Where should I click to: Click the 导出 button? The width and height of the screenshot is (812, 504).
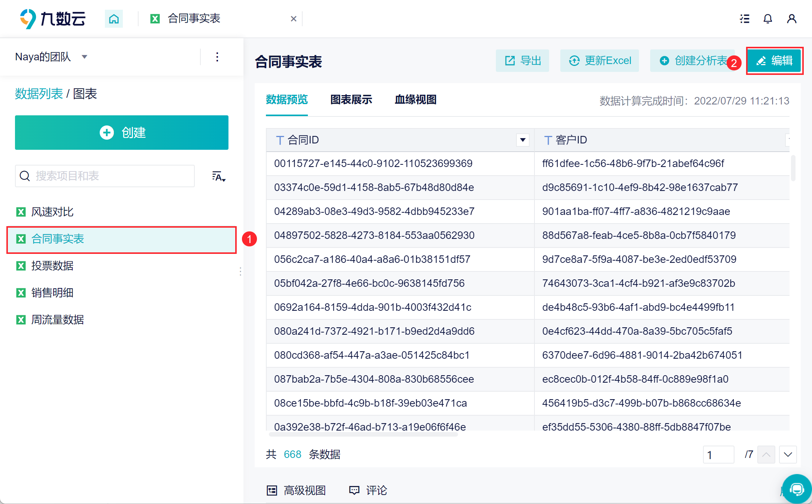[522, 61]
